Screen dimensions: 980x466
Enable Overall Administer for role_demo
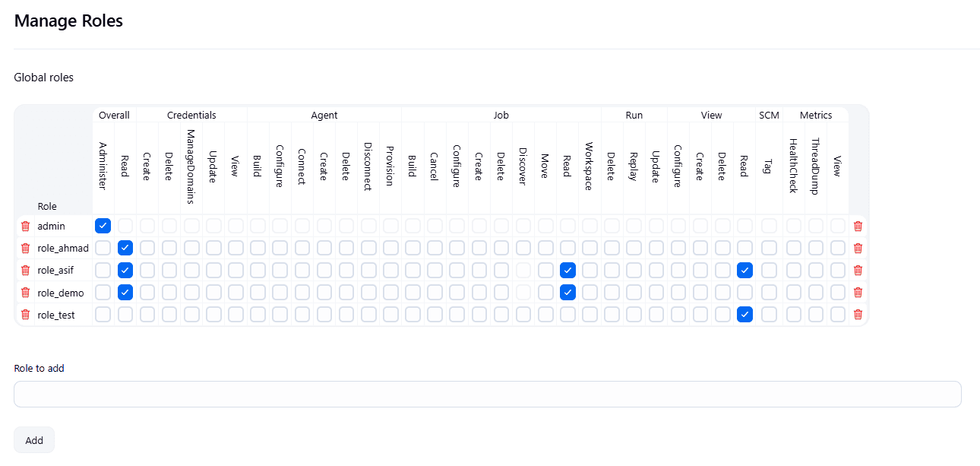point(103,292)
